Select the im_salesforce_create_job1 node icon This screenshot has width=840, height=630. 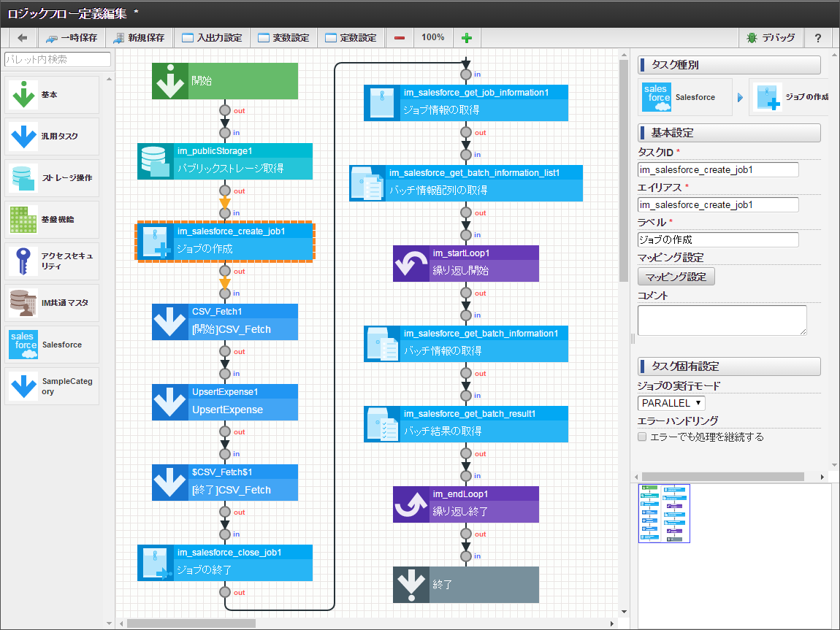[156, 242]
